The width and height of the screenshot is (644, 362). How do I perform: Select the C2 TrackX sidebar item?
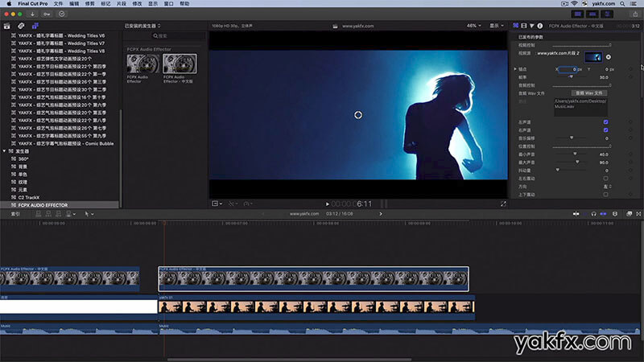click(x=29, y=197)
